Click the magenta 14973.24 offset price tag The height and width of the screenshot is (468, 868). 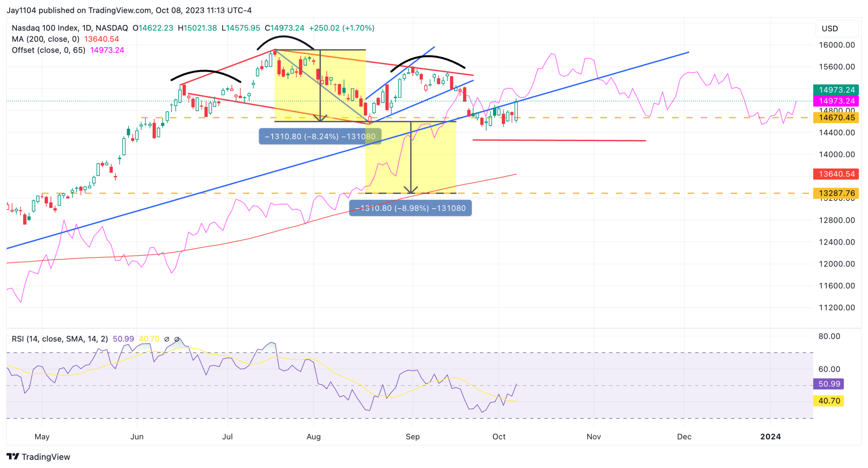(x=835, y=101)
